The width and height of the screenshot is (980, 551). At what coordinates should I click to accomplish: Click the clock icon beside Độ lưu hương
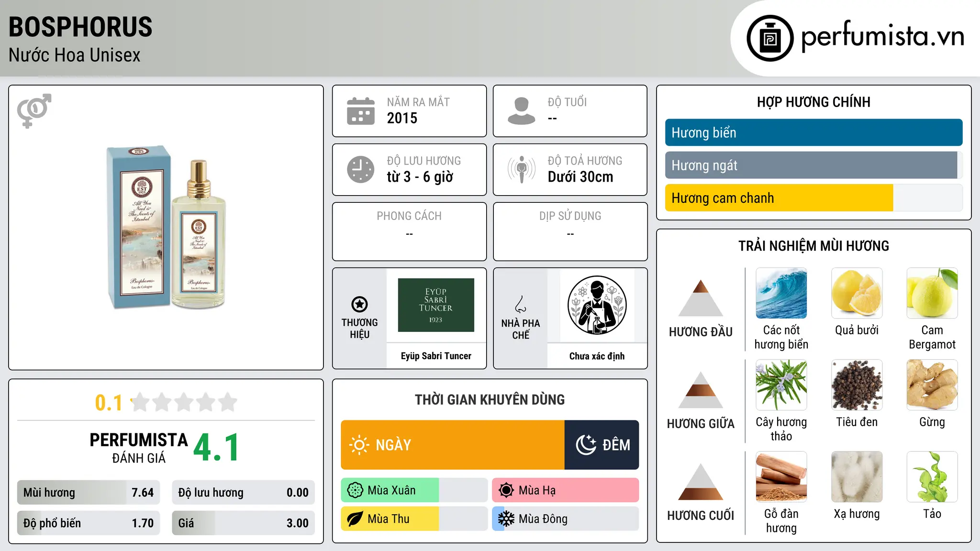(x=361, y=169)
